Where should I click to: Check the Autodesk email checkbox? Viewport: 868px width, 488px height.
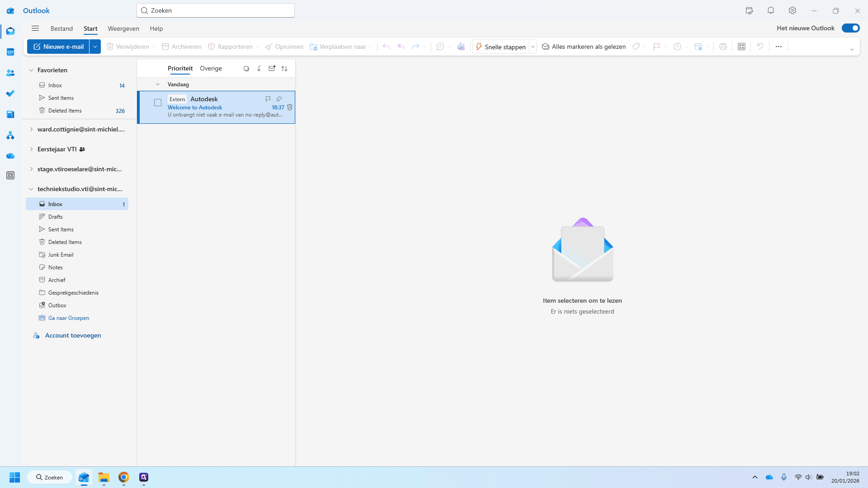click(x=158, y=103)
